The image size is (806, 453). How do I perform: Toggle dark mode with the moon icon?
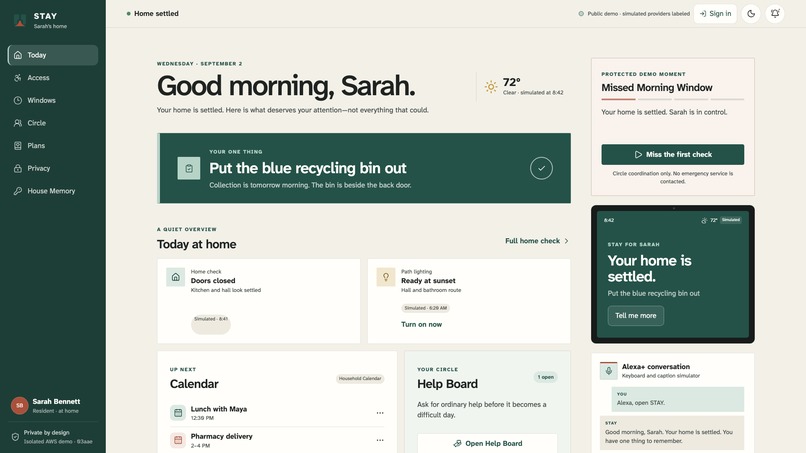pyautogui.click(x=751, y=14)
